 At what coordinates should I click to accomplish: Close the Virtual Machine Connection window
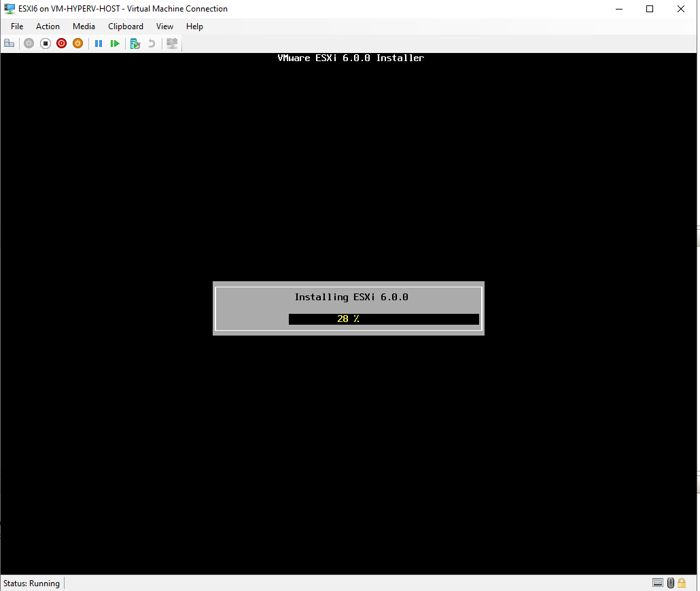pyautogui.click(x=681, y=9)
